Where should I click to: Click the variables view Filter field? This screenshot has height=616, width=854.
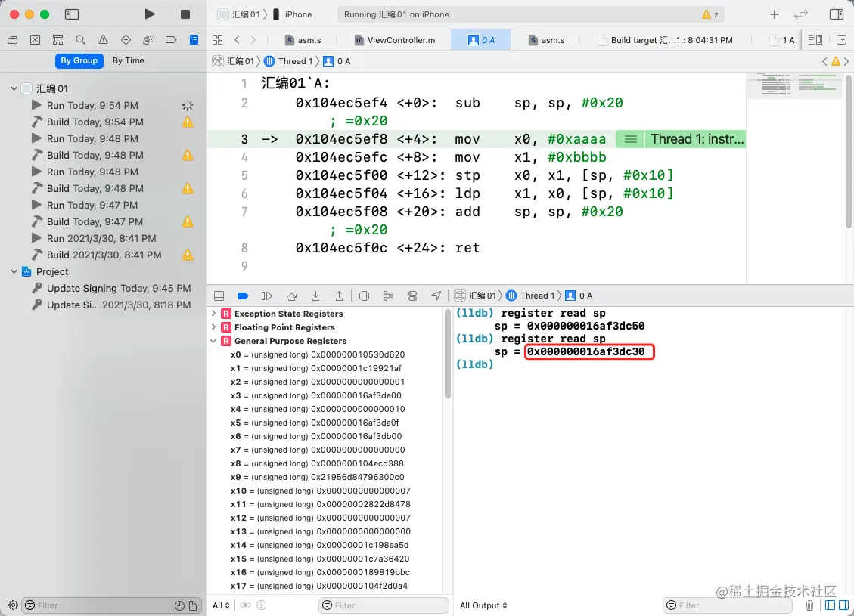384,605
